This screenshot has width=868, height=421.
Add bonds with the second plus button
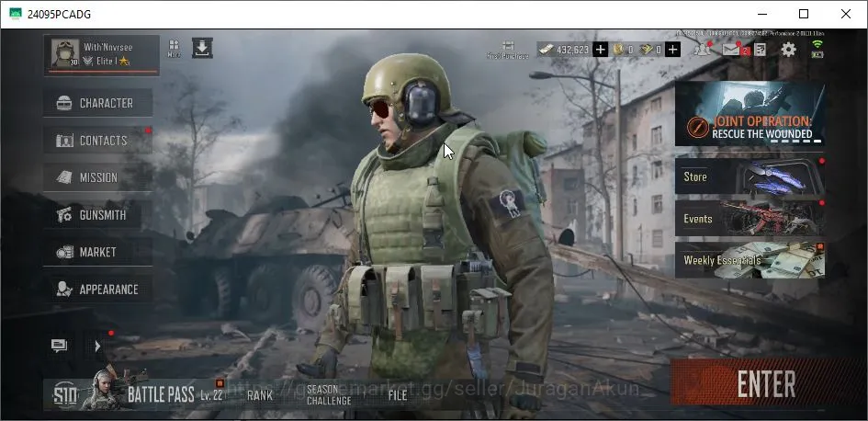tap(672, 50)
